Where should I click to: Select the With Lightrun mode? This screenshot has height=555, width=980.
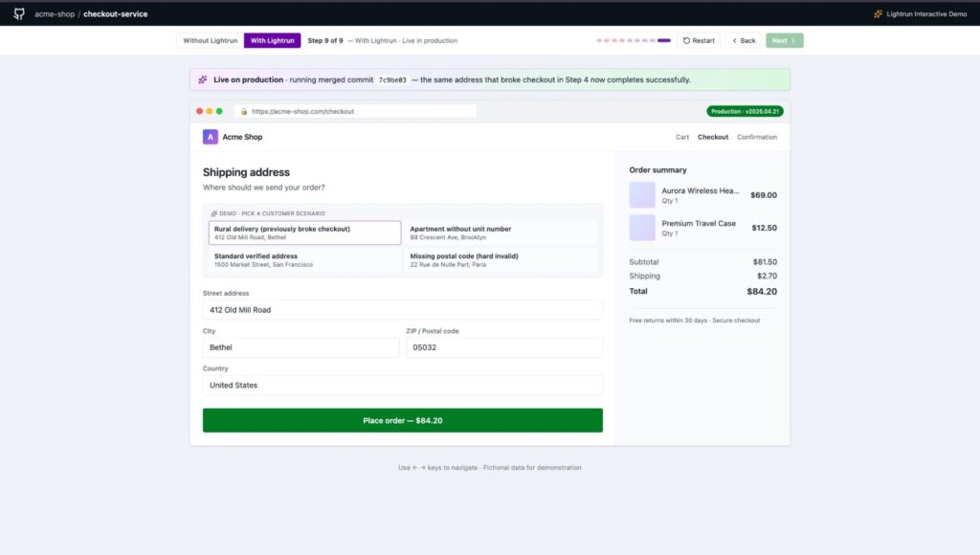pos(272,40)
